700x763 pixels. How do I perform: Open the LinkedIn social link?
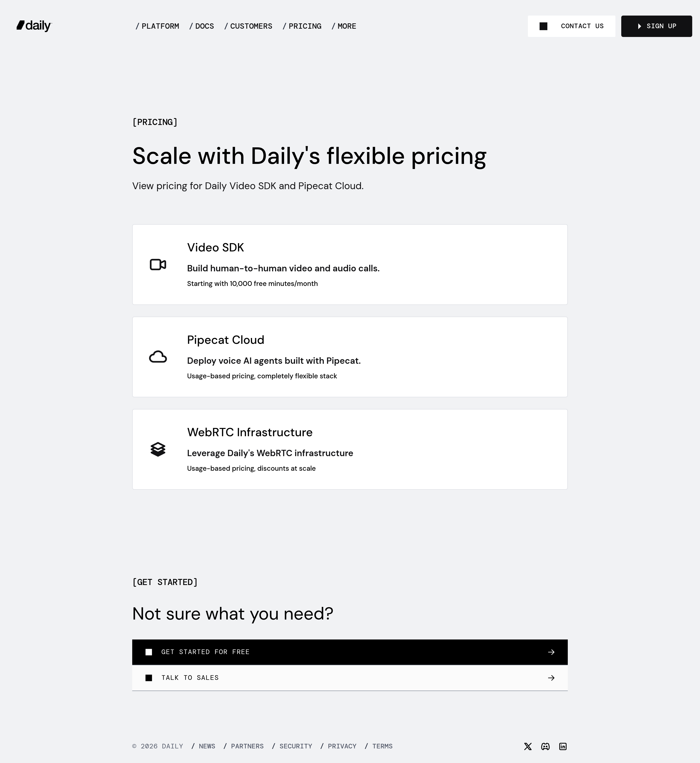563,746
